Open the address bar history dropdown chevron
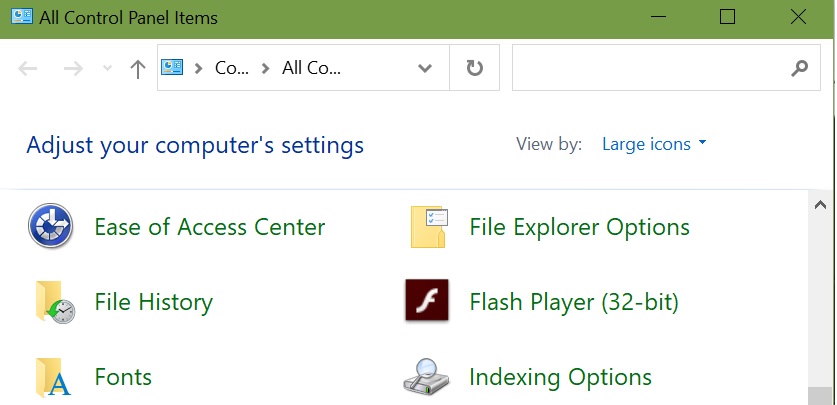837x405 pixels. tap(425, 68)
